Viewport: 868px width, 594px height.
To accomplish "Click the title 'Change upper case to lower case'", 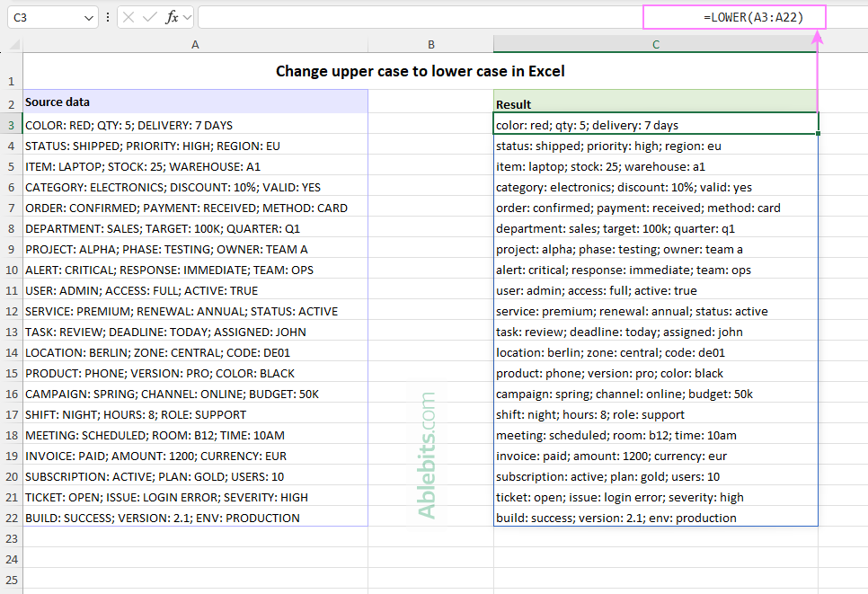I will pyautogui.click(x=420, y=71).
